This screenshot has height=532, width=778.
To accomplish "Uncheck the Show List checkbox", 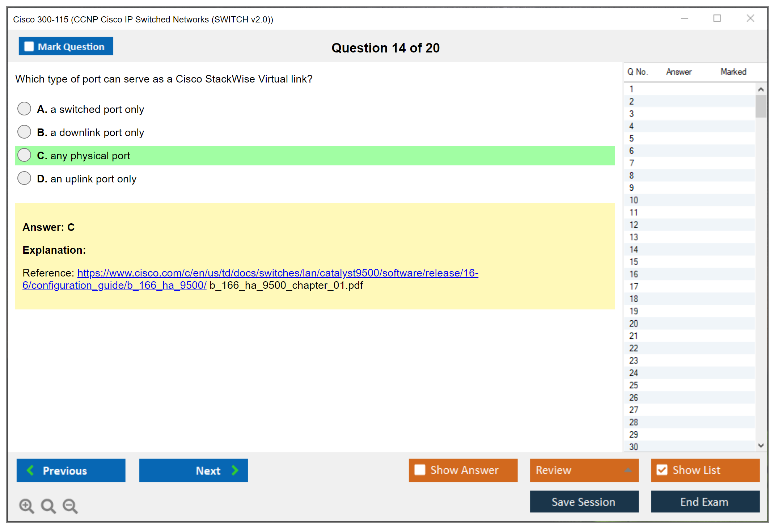I will pos(662,470).
